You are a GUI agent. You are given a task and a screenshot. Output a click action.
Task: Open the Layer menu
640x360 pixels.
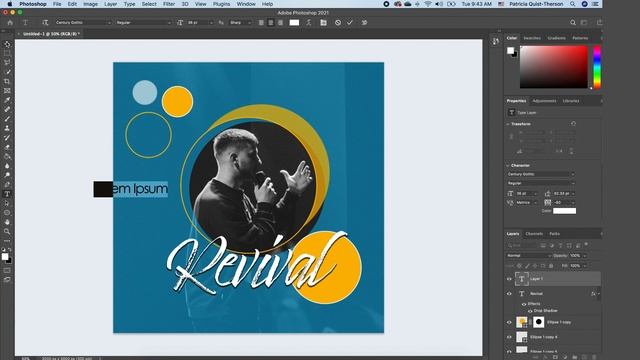point(111,4)
